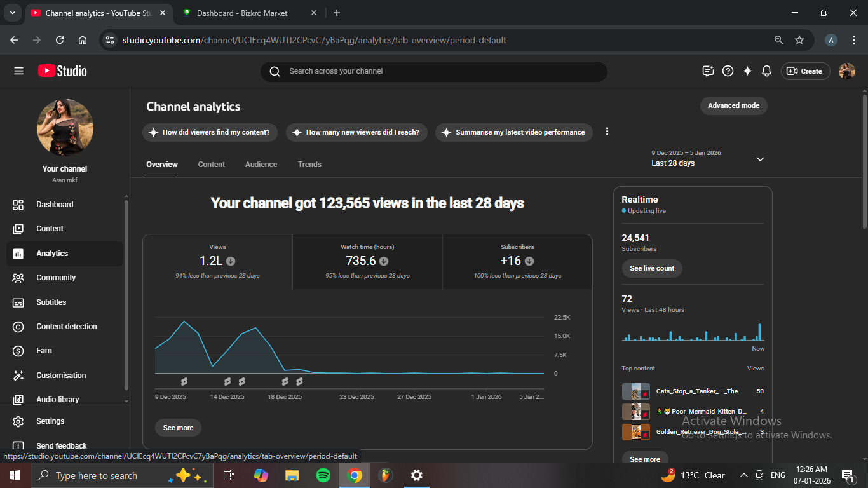Screen dimensions: 868x488
Task: Click the Search across your channel field
Action: [x=433, y=71]
